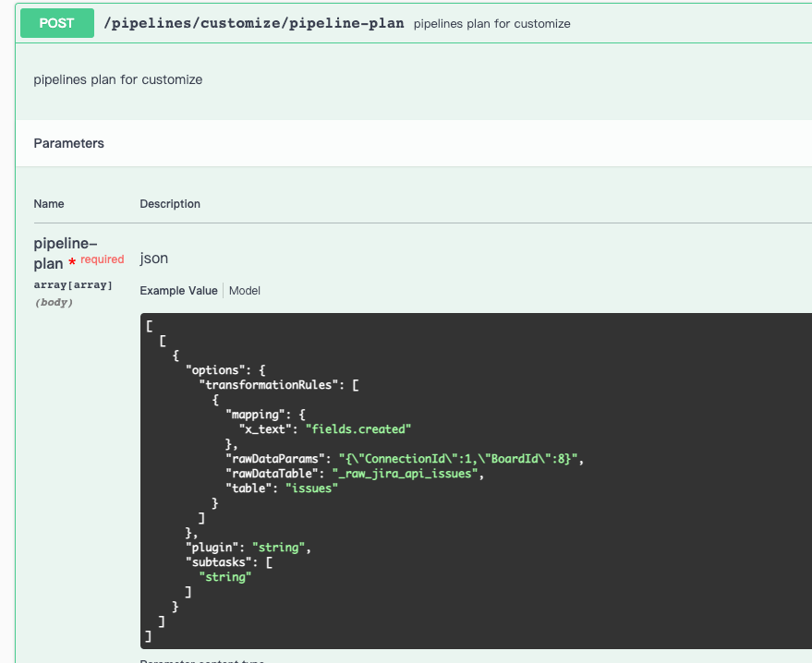Click the "string" value under subtasks
The height and width of the screenshot is (663, 812).
click(225, 577)
